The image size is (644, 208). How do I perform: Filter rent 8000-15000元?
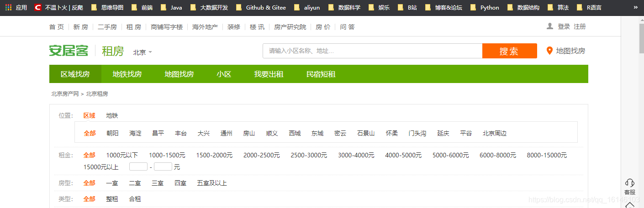547,156
